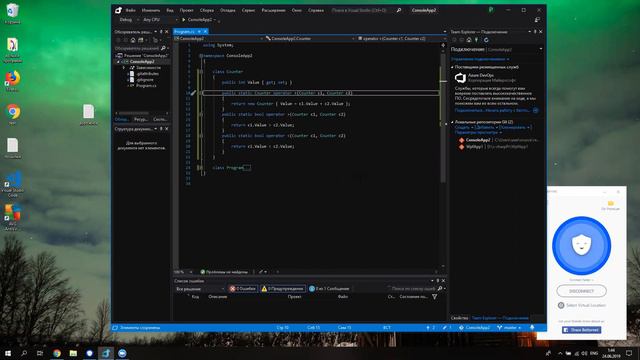Image resolution: width=640 pixels, height=360 pixels.
Task: Toggle the 0 Ошибок errors filter
Action: [x=243, y=289]
